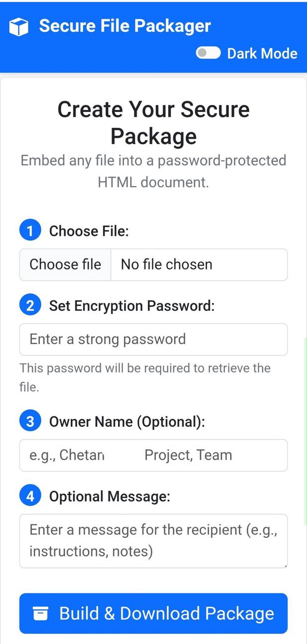Click the Optional Message label
Screen dimensions: 307x644
coord(109,497)
